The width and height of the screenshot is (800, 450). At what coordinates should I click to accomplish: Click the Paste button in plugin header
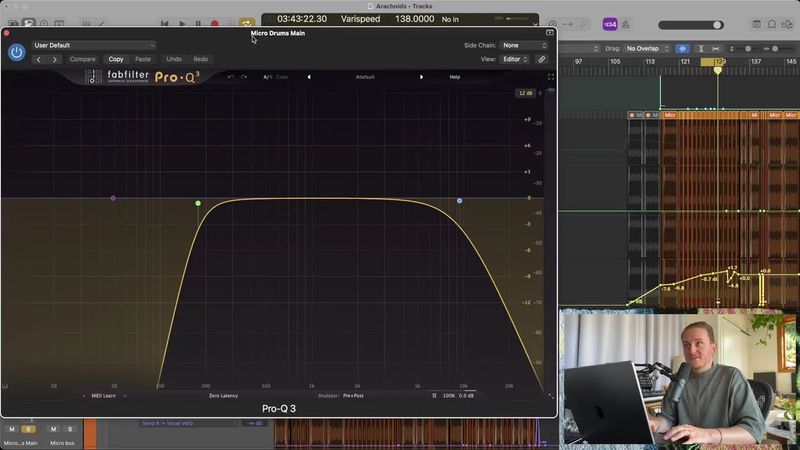143,59
